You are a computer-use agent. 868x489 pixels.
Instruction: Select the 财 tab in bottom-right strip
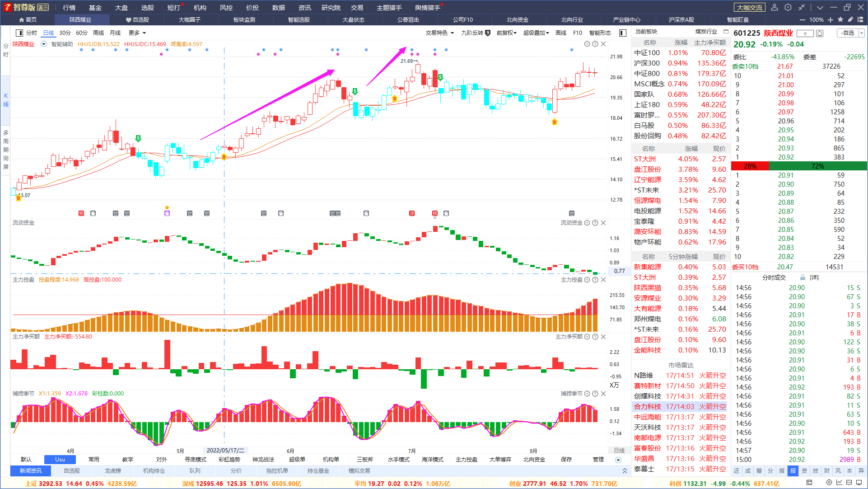click(827, 471)
